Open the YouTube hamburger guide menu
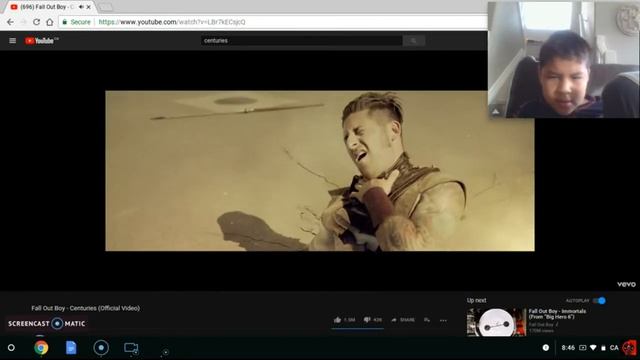This screenshot has width=640, height=360. click(x=13, y=40)
